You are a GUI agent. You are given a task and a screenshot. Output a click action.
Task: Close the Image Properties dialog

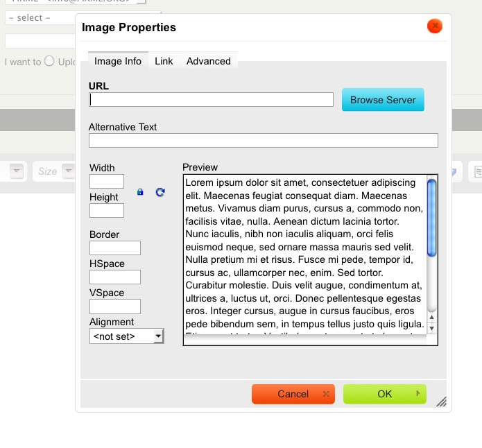435,26
